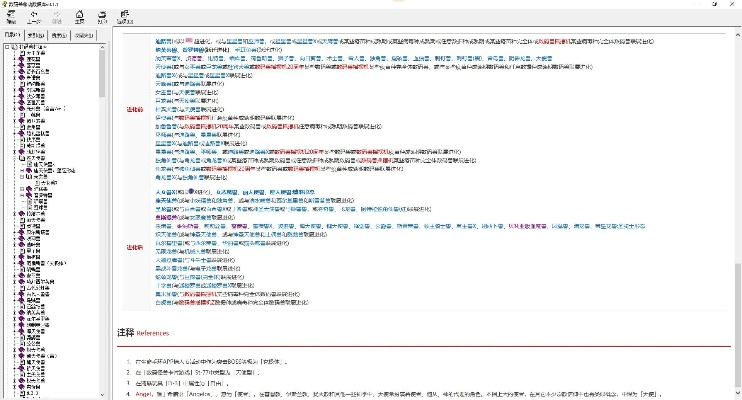Click the Hide (隐藏) toolbar icon
This screenshot has height=400, width=742.
click(x=11, y=17)
